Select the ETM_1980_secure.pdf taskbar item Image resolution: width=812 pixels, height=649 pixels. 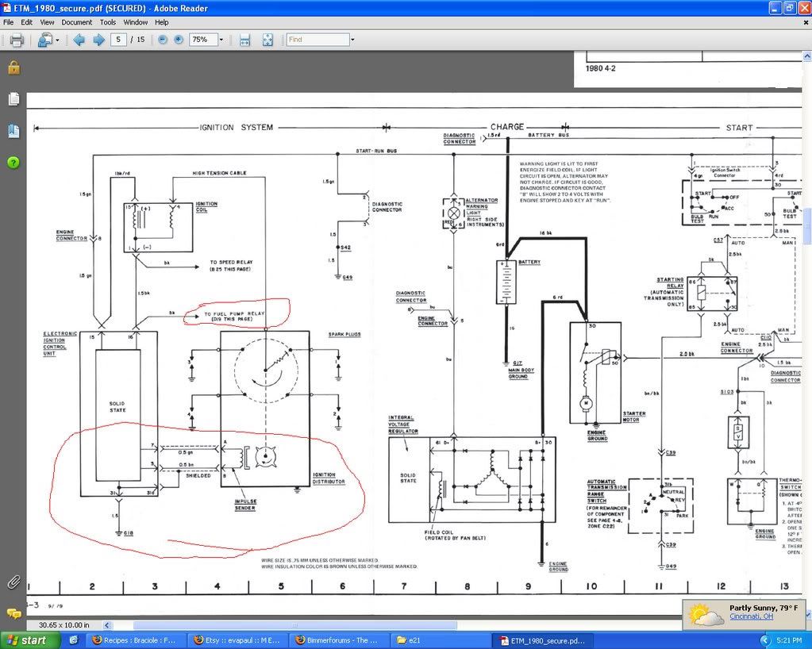tap(541, 640)
